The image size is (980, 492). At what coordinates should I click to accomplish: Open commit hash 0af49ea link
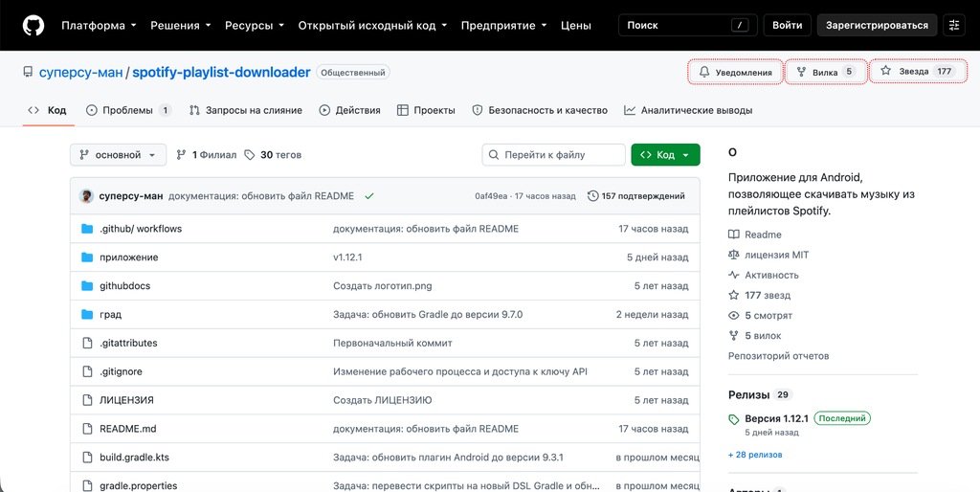tap(491, 196)
